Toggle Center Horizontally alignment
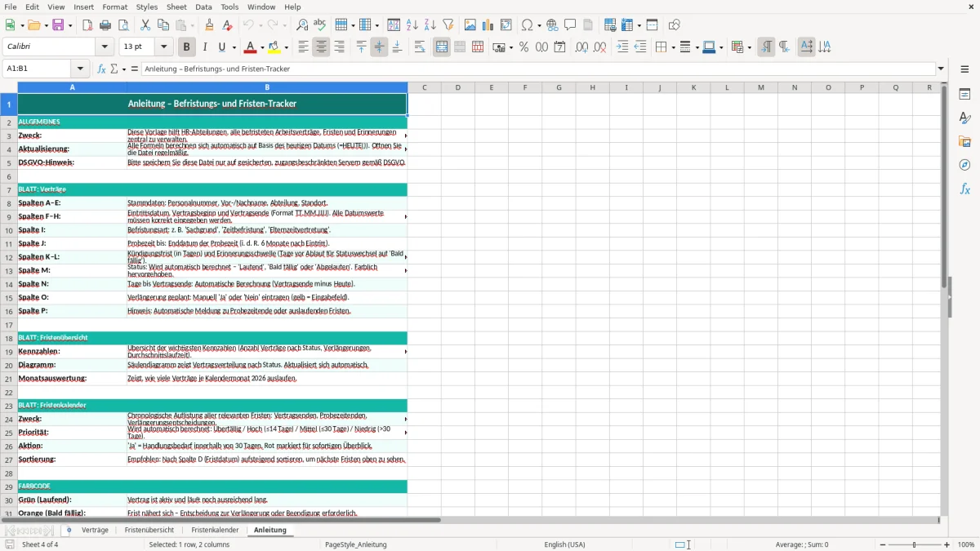Image resolution: width=980 pixels, height=551 pixels. (321, 47)
